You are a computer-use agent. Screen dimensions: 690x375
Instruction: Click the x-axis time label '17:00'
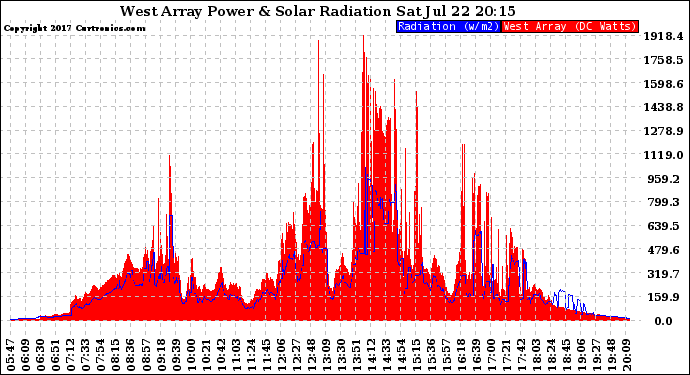click(491, 355)
